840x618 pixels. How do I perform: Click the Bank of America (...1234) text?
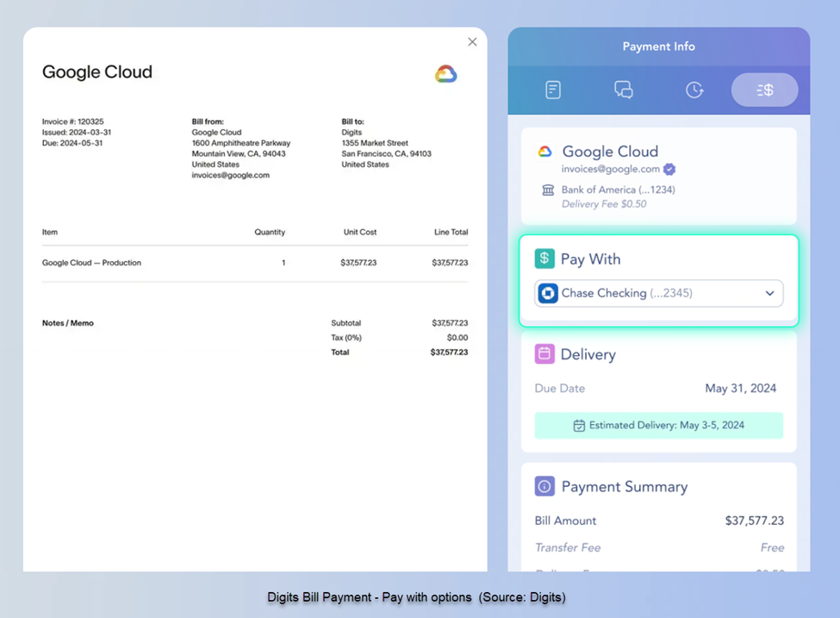pyautogui.click(x=619, y=190)
